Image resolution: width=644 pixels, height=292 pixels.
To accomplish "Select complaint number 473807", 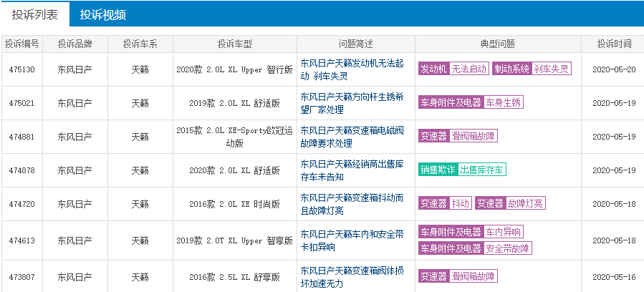I will [x=21, y=277].
